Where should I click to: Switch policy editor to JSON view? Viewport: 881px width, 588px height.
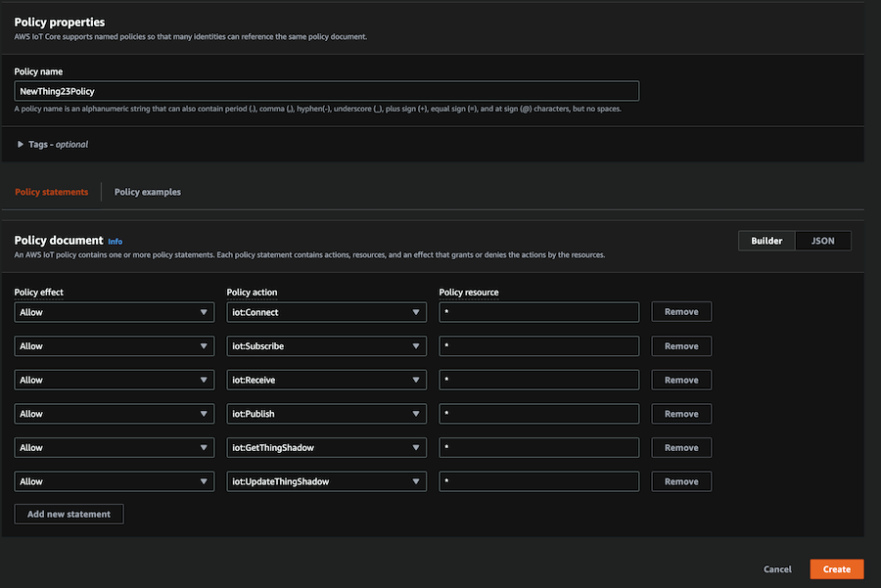pos(822,241)
